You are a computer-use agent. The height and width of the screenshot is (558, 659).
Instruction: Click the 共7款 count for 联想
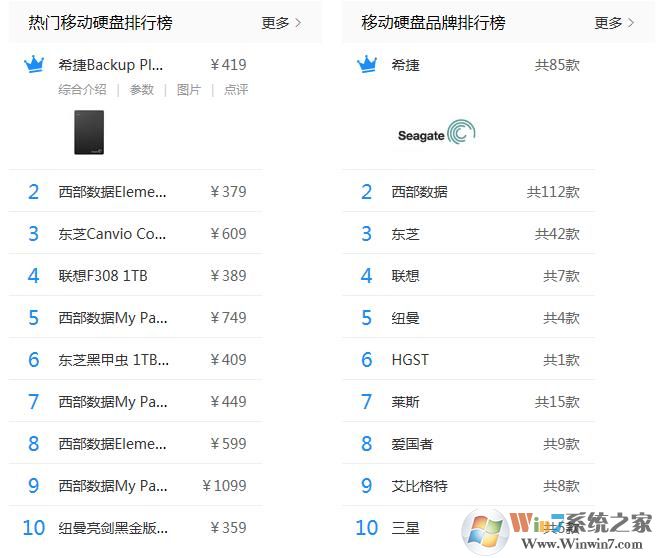click(x=561, y=276)
